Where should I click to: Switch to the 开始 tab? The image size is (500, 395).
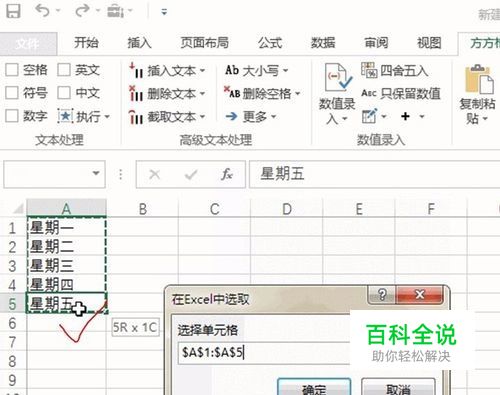86,43
